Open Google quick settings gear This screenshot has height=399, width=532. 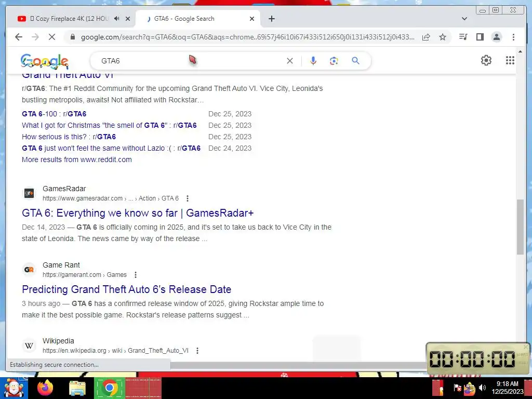click(486, 60)
